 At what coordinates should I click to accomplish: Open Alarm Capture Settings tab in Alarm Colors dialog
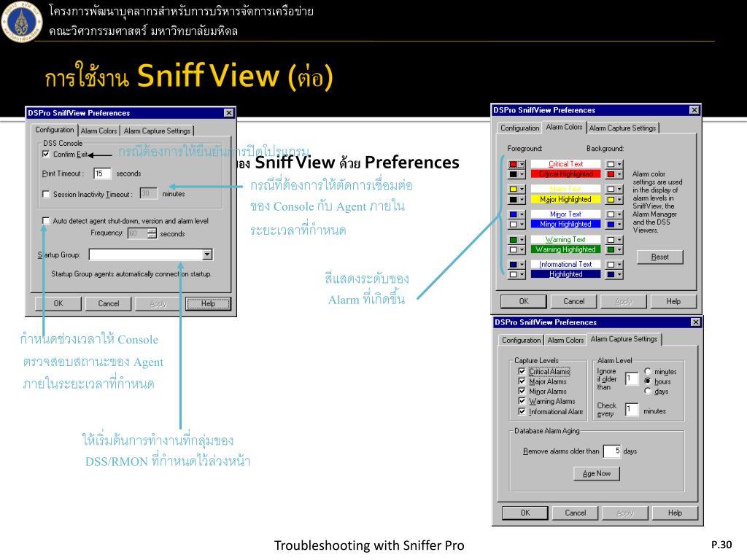click(x=622, y=128)
